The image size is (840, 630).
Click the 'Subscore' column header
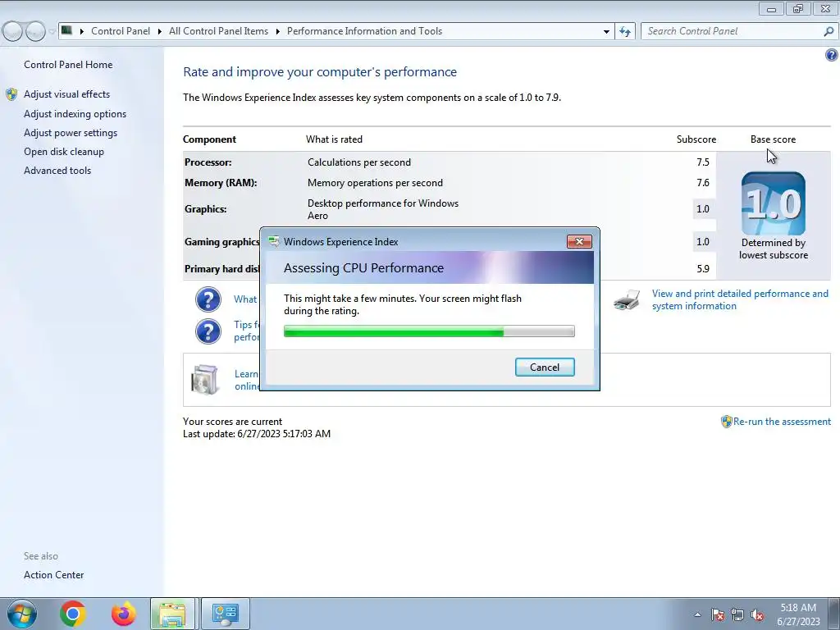[x=696, y=139]
